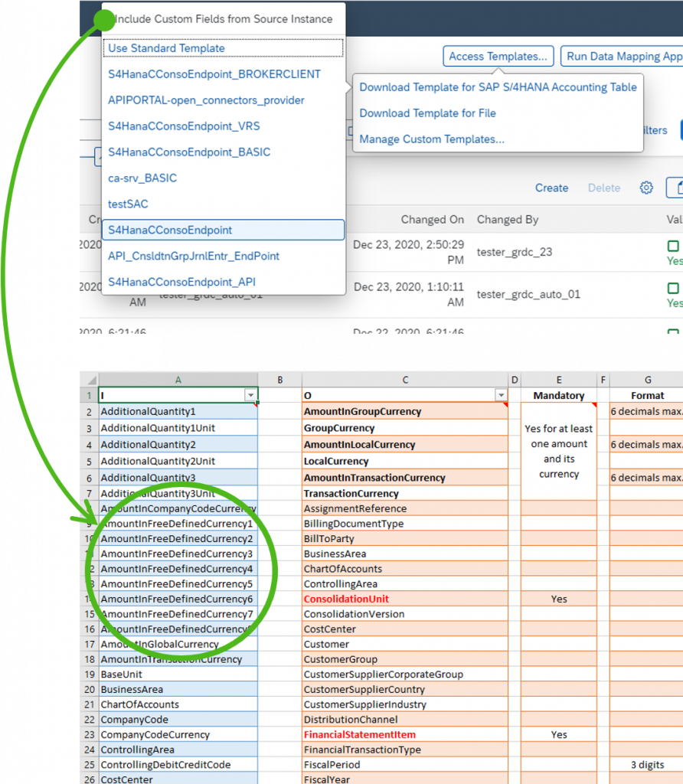Select row 2 header in spreadsheet

[x=90, y=412]
